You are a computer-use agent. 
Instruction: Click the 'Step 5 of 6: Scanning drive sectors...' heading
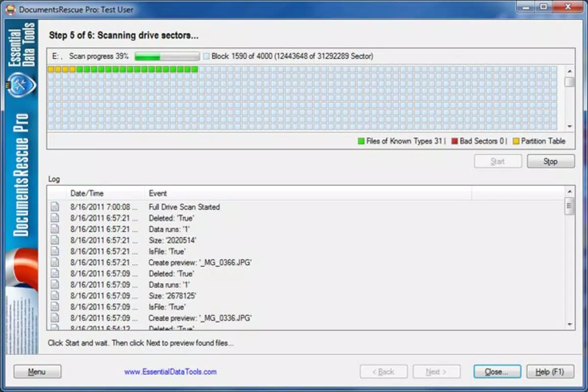(x=123, y=35)
